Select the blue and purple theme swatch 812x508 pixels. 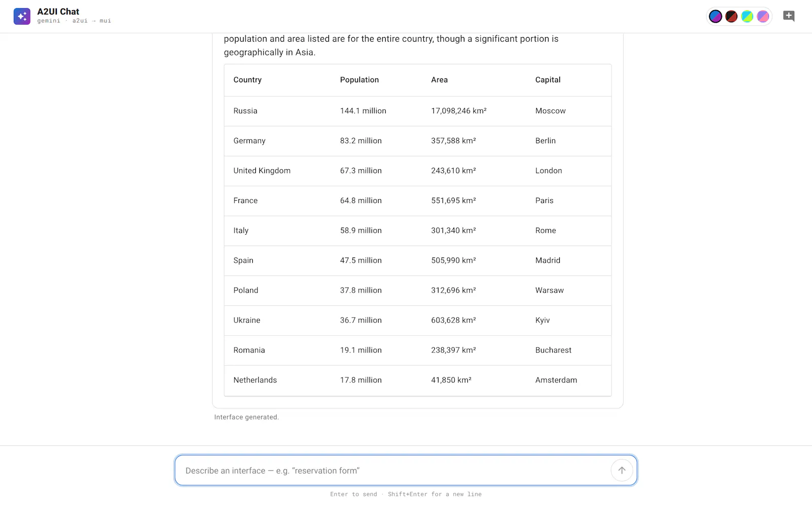click(715, 16)
